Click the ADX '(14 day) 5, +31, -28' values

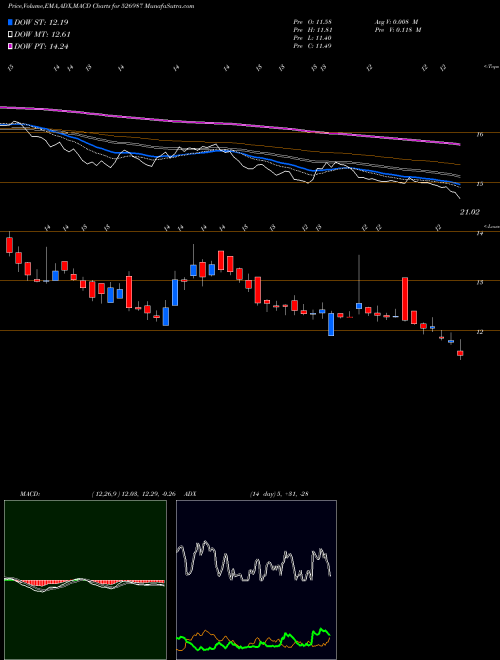point(279,494)
